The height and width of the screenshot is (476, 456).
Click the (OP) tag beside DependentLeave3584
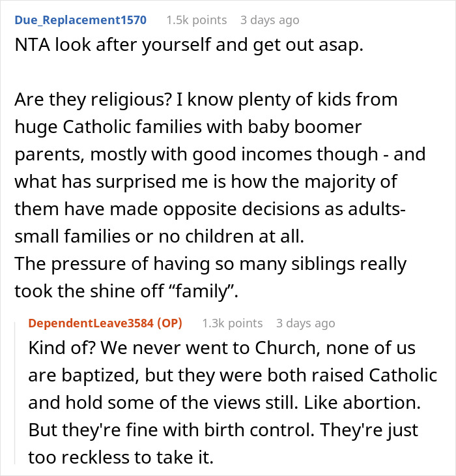[171, 323]
